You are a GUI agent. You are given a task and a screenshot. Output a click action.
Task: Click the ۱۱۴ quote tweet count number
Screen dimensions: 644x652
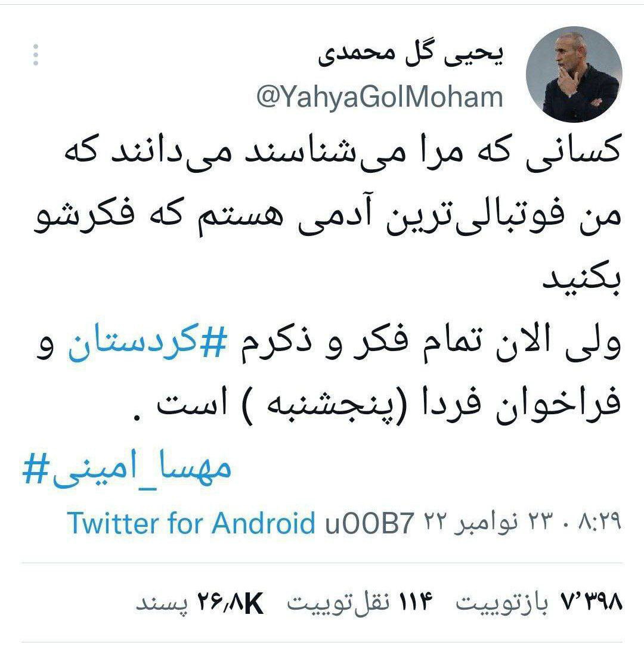tap(416, 602)
